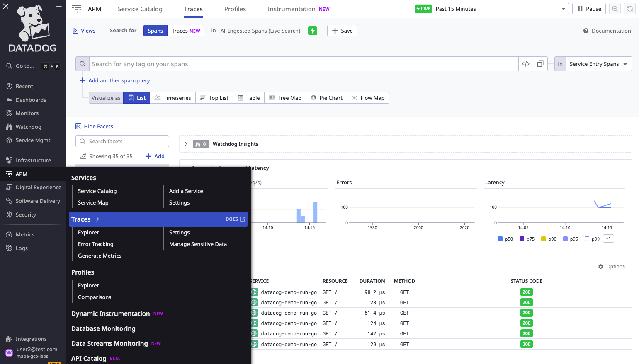Open Service Mgmt in the sidebar
This screenshot has width=639, height=364.
tap(33, 140)
